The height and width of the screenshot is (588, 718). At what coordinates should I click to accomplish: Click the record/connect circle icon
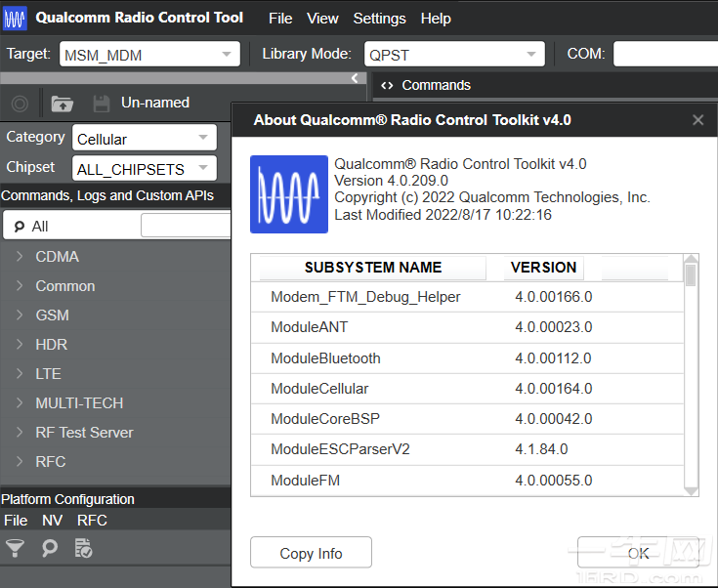click(x=20, y=103)
